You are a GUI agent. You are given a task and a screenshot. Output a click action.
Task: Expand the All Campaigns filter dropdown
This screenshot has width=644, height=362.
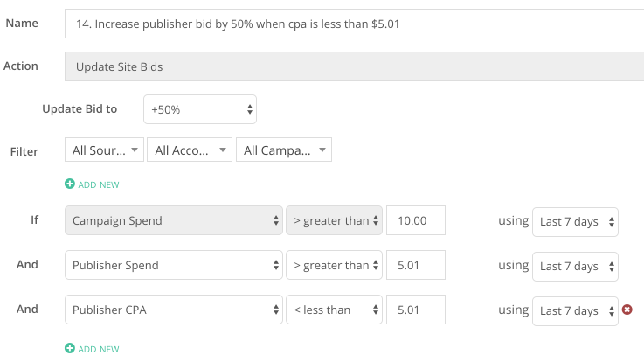[284, 150]
